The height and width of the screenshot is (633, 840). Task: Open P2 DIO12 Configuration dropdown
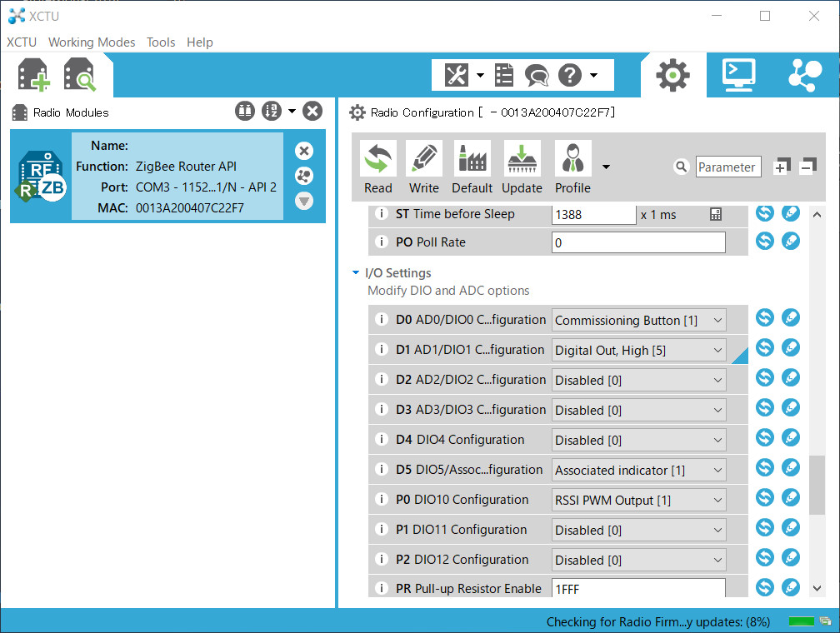(639, 561)
